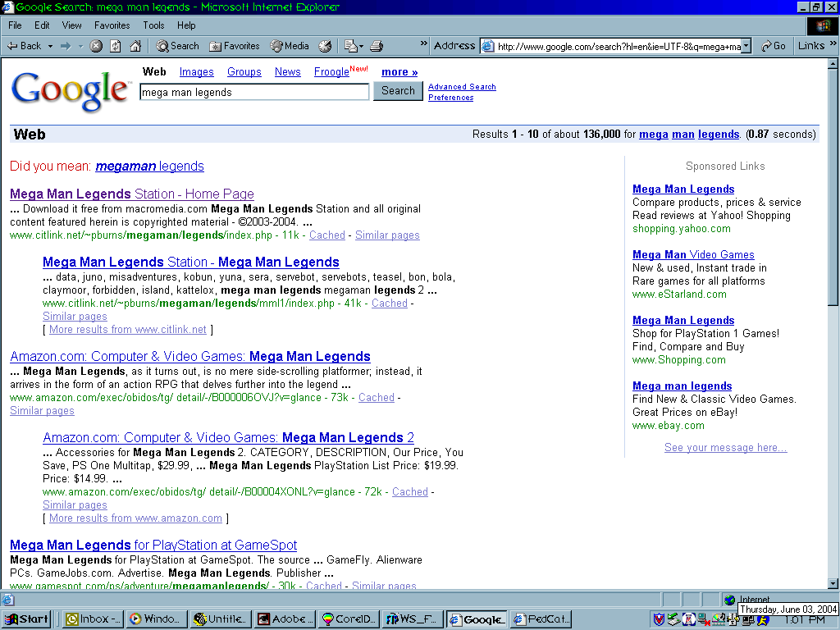This screenshot has height=630, width=840.
Task: Open the Media pane
Action: tap(290, 46)
